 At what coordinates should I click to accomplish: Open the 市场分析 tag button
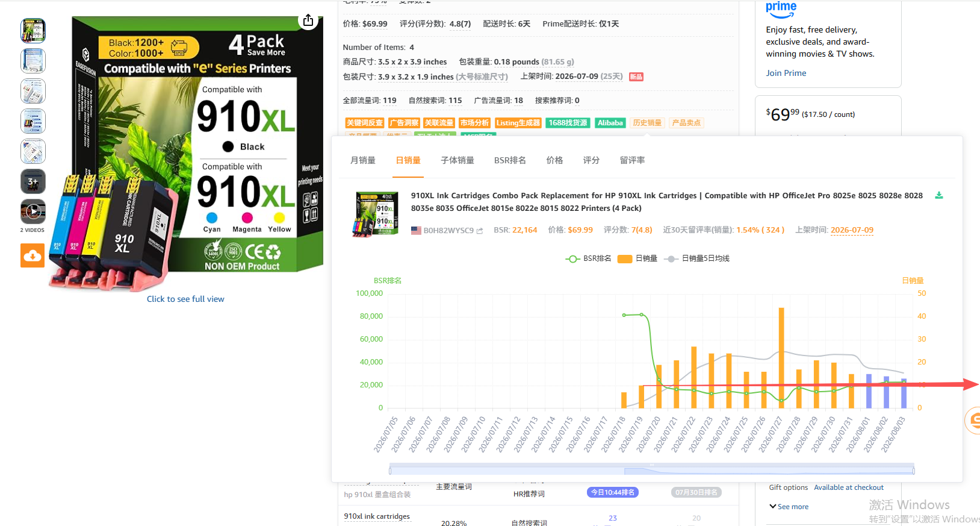475,123
